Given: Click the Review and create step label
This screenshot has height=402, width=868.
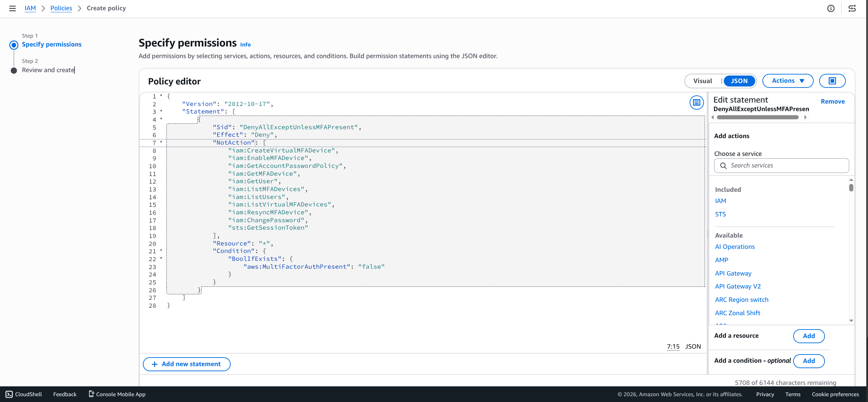Looking at the screenshot, I should [x=48, y=70].
